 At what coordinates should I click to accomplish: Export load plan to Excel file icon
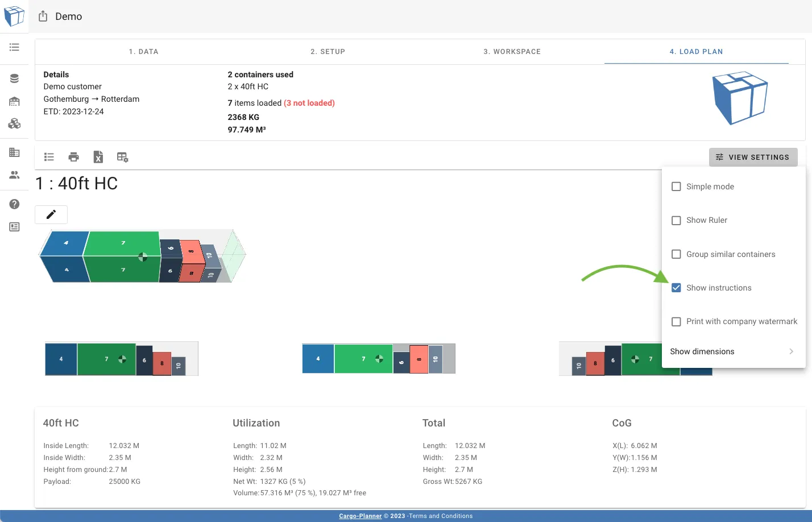[98, 157]
